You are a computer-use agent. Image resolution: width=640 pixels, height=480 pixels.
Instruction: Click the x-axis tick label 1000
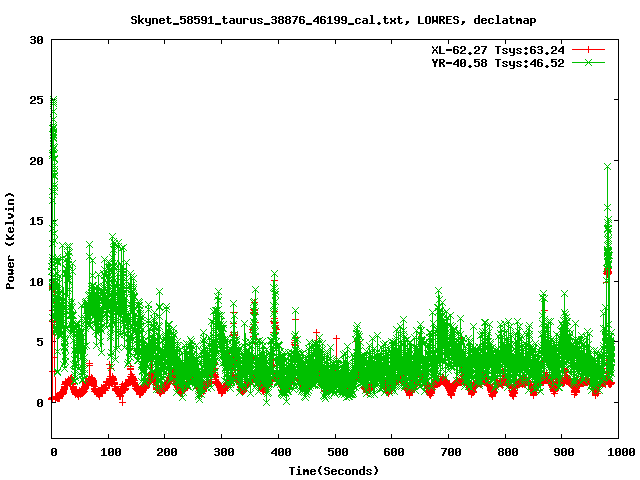(x=621, y=452)
